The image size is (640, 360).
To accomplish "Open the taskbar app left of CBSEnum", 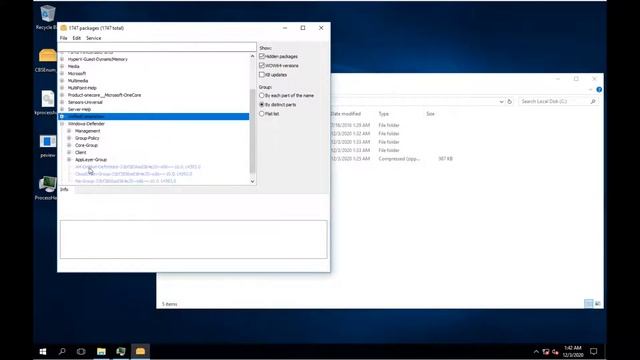I will click(x=121, y=351).
